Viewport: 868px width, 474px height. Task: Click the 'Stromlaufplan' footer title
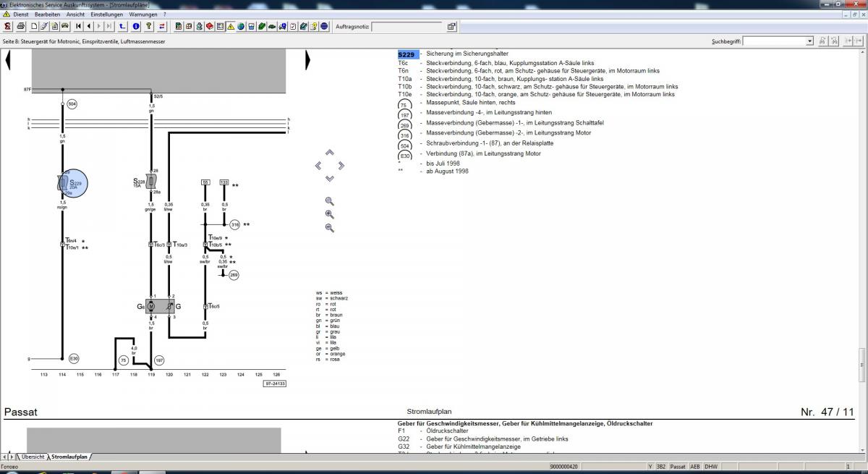[430, 412]
